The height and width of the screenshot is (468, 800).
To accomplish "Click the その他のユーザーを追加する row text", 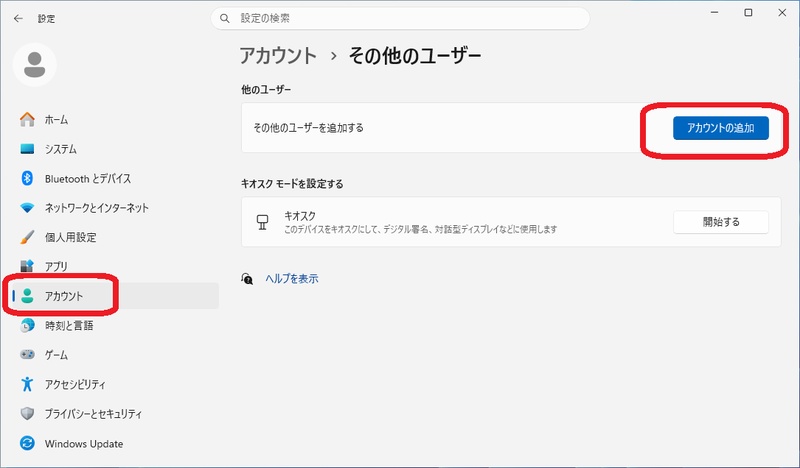I will click(308, 128).
